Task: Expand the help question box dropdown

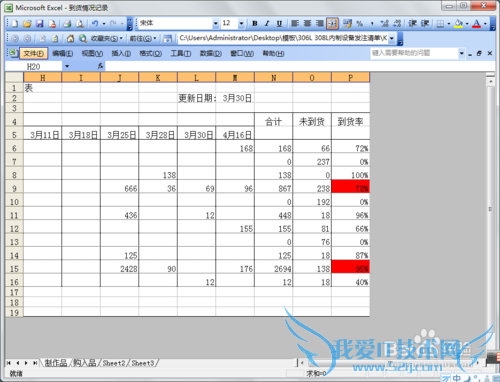Action: pos(462,53)
